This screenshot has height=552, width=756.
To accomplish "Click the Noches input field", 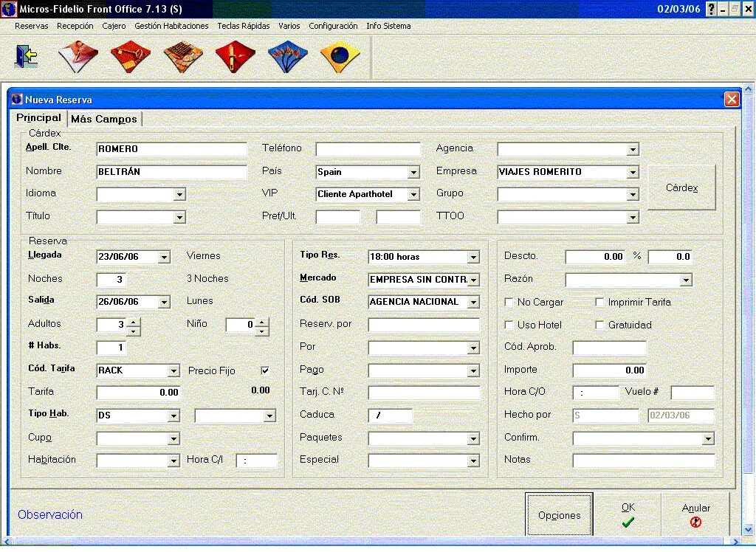I will coord(111,279).
